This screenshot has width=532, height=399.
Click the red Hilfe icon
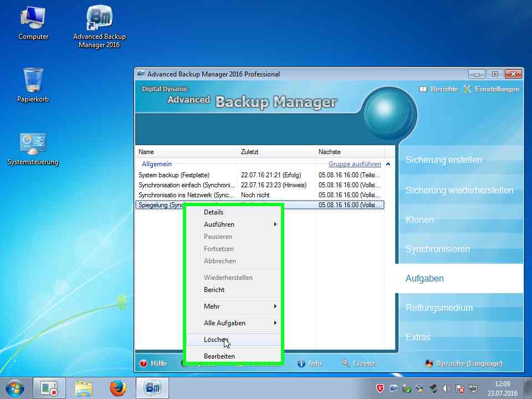[144, 364]
